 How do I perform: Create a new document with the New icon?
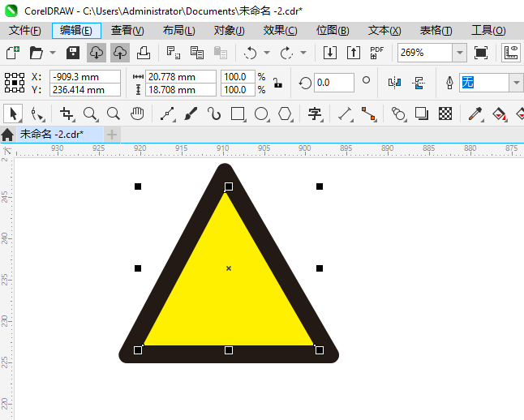click(13, 53)
